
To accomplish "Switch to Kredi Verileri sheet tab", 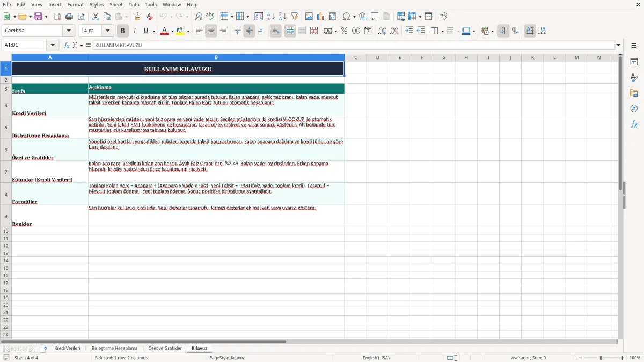I will (67, 348).
